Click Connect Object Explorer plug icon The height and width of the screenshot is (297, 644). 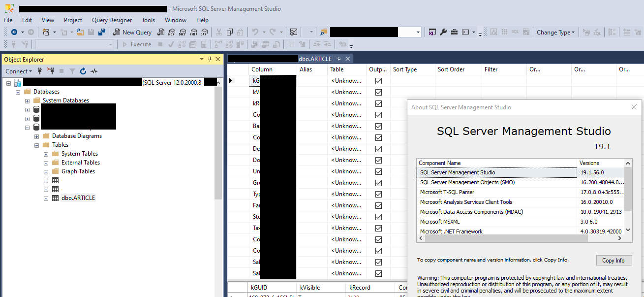pyautogui.click(x=40, y=71)
